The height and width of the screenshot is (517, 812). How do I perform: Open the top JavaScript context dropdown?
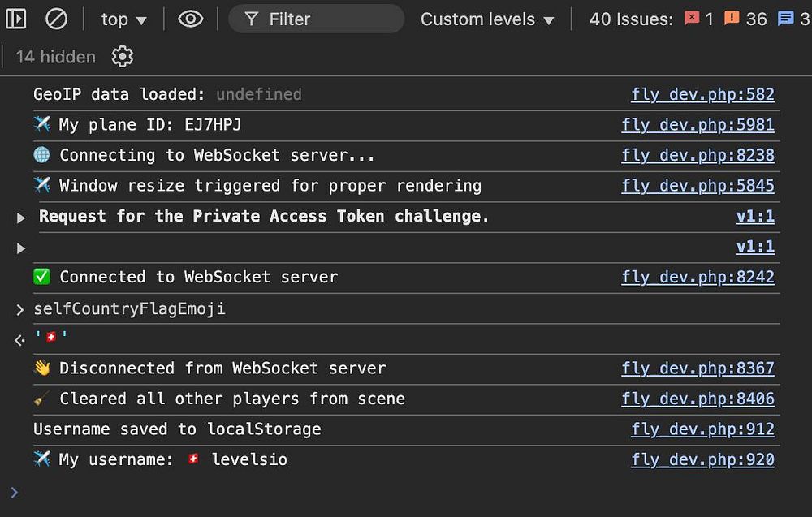123,19
